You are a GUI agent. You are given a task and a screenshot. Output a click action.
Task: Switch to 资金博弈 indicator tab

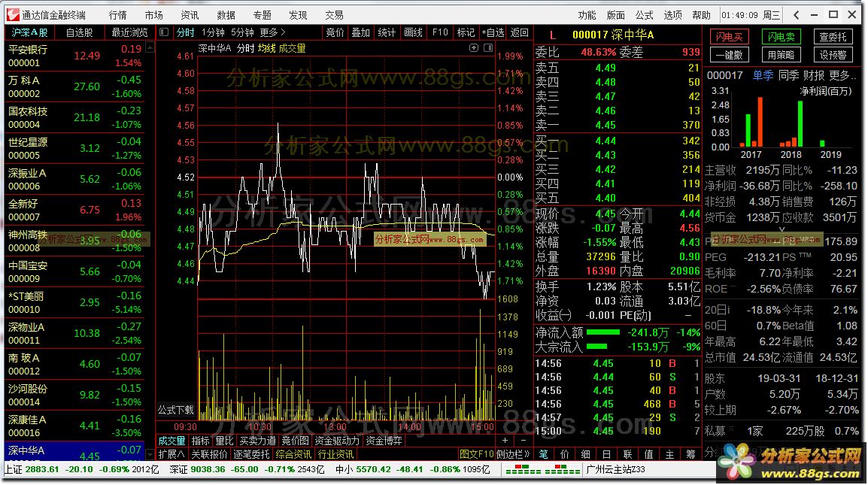pos(384,441)
